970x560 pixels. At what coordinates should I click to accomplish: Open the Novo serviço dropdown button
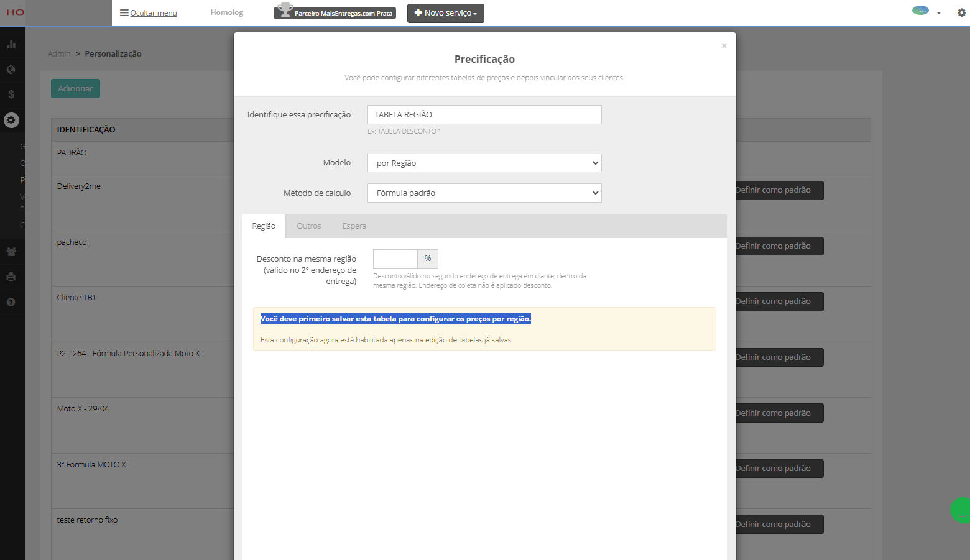tap(446, 13)
